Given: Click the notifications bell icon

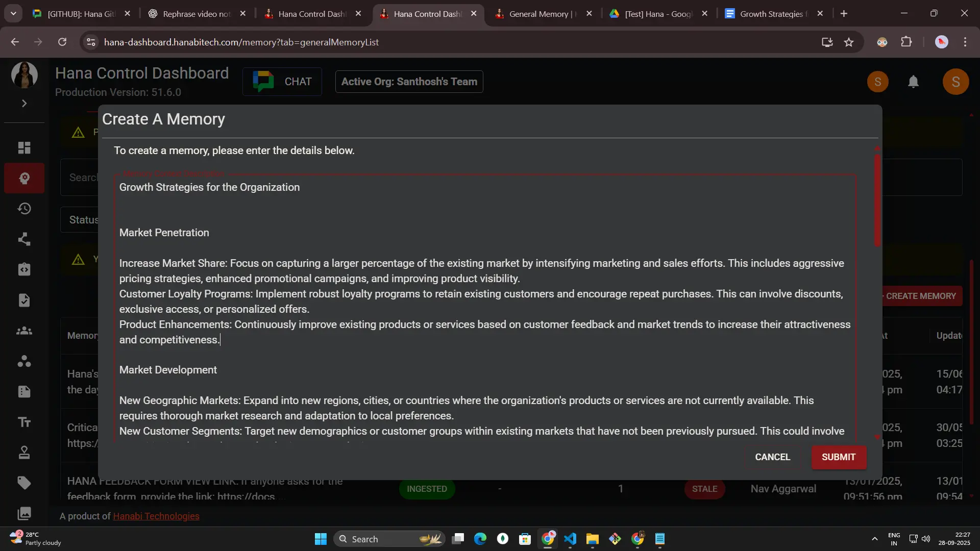Looking at the screenshot, I should (913, 82).
